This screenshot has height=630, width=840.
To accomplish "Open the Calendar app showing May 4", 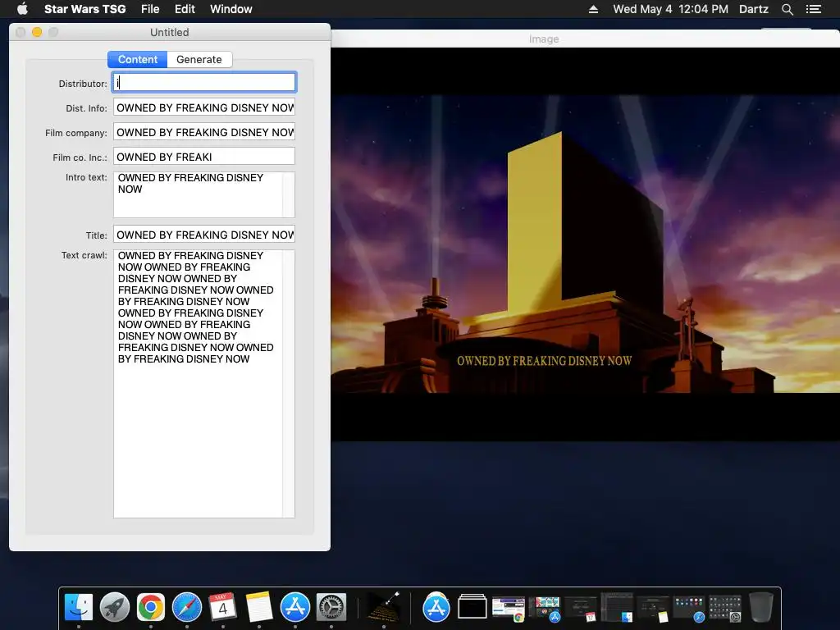I will coord(223,608).
